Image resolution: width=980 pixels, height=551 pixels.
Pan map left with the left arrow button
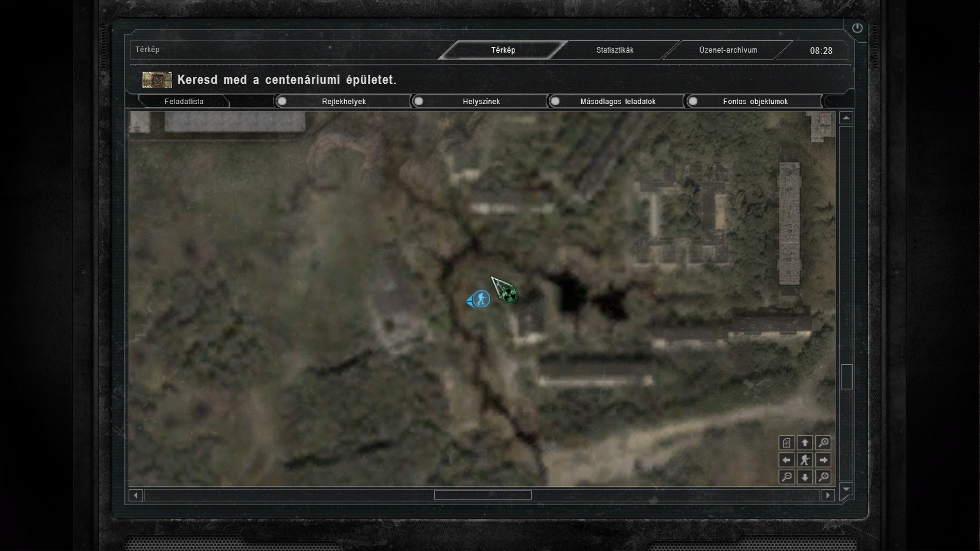pyautogui.click(x=786, y=460)
